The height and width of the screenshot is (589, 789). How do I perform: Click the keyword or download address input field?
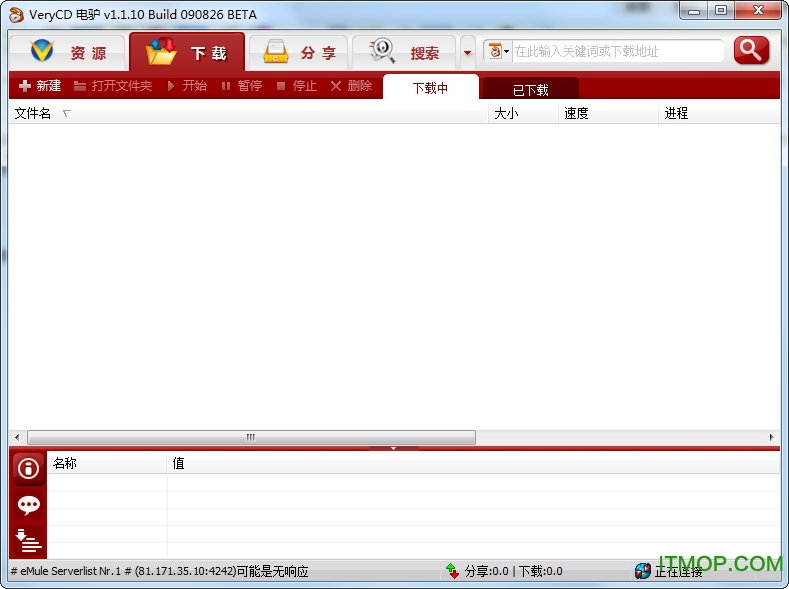[617, 51]
